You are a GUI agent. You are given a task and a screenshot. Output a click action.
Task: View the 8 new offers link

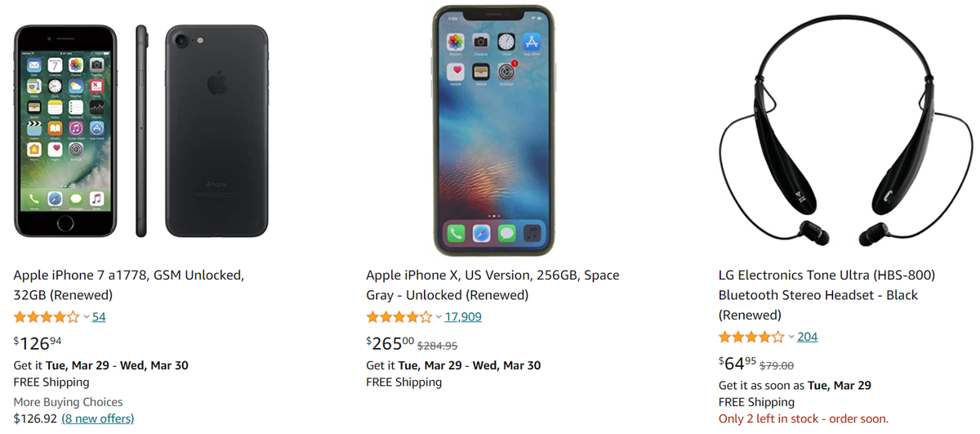[x=98, y=418]
